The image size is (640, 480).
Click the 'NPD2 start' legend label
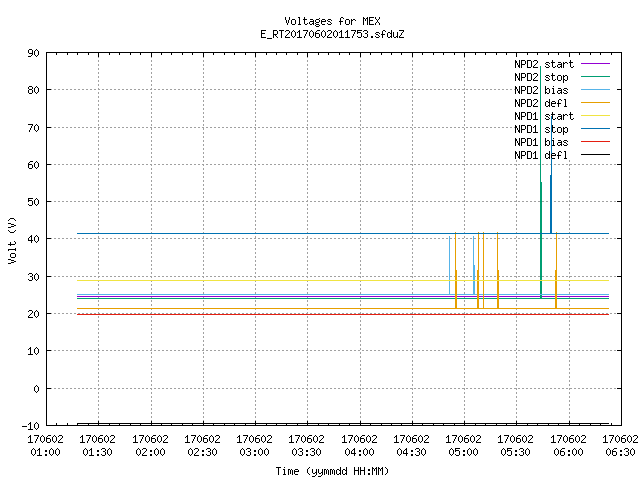(544, 64)
